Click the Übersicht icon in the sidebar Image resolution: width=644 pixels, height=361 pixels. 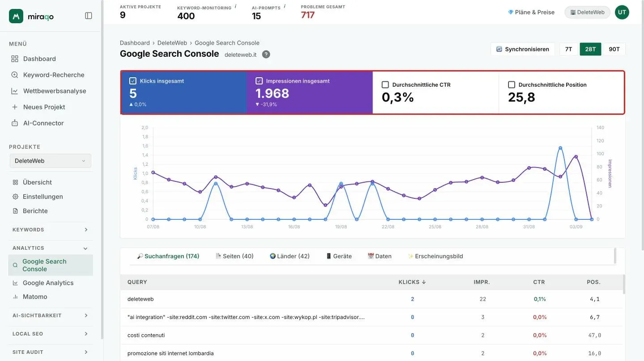[x=15, y=182]
